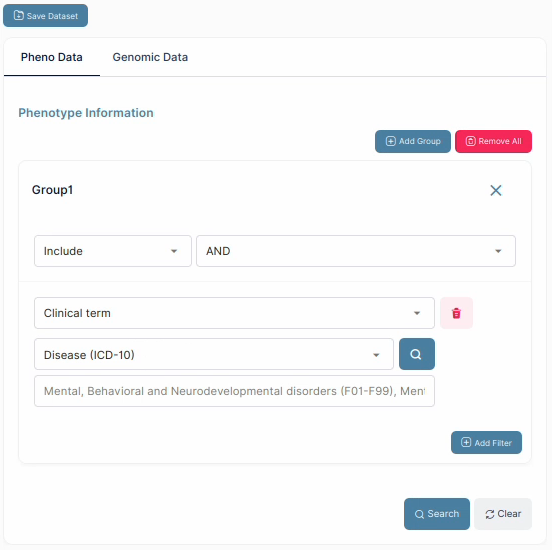Close Group1 with the X icon
This screenshot has height=550, width=552.
pos(496,190)
